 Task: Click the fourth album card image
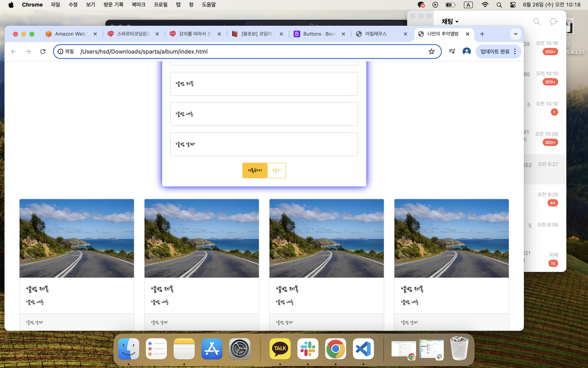pos(451,238)
